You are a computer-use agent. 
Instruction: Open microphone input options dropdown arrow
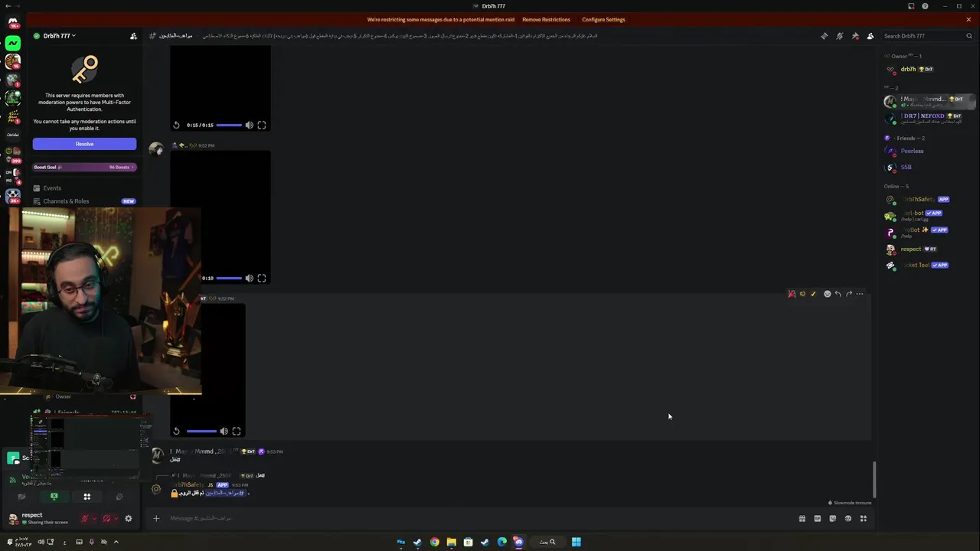click(94, 518)
